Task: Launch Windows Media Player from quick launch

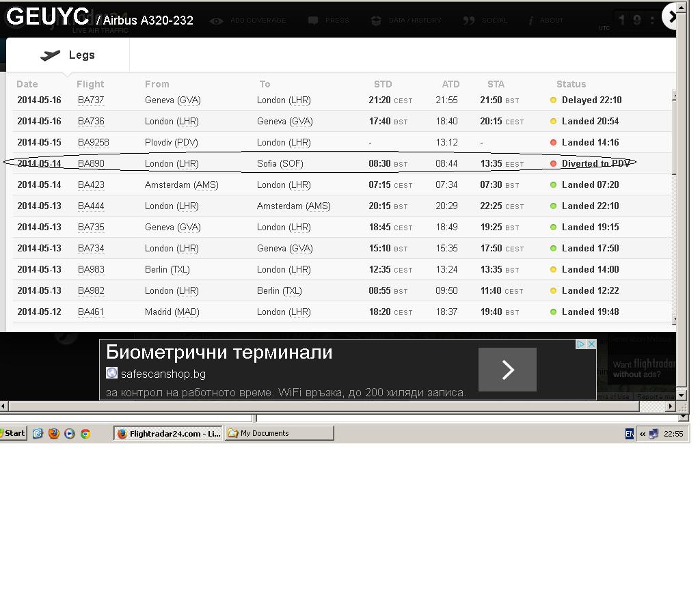Action: click(x=70, y=433)
